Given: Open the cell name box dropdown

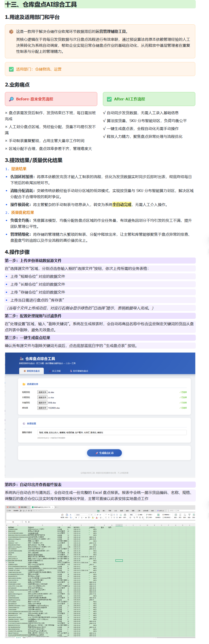Looking at the screenshot, I should click(x=21, y=522).
